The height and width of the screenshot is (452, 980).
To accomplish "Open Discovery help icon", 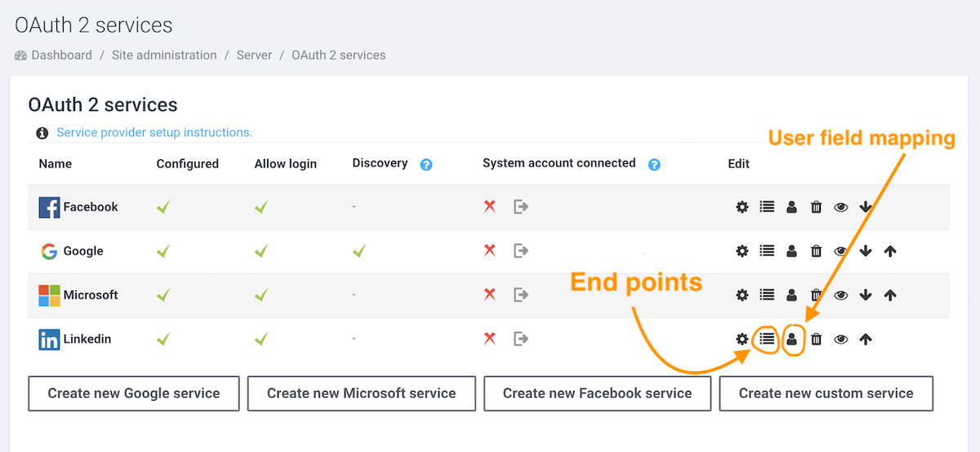I will 426,165.
